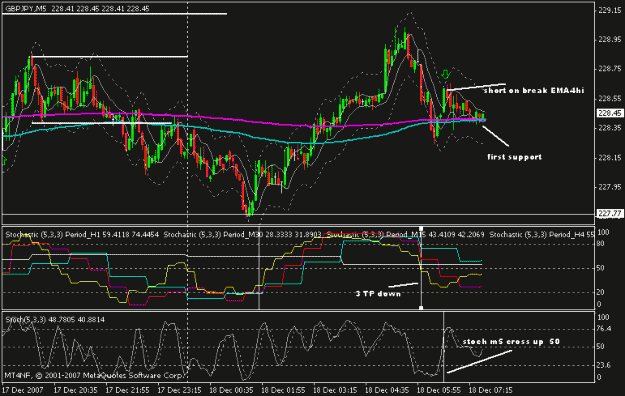
Task: Click the Stochastic Period_H1 indicator label
Action: (82, 235)
